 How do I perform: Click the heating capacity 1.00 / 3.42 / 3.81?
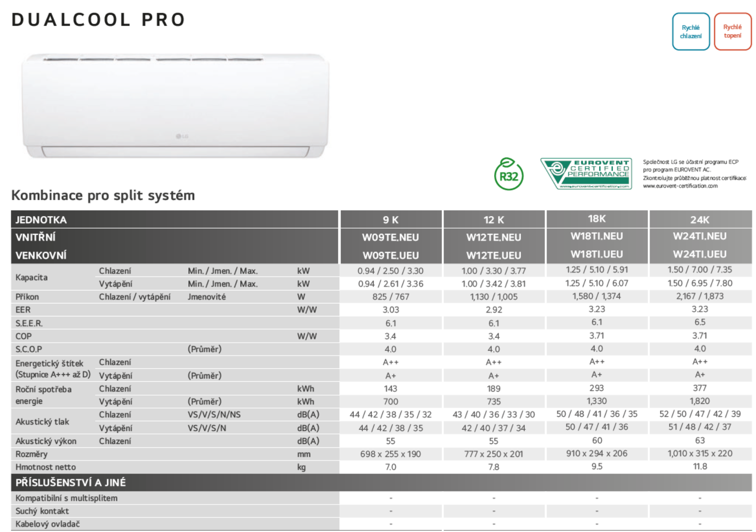[494, 284]
